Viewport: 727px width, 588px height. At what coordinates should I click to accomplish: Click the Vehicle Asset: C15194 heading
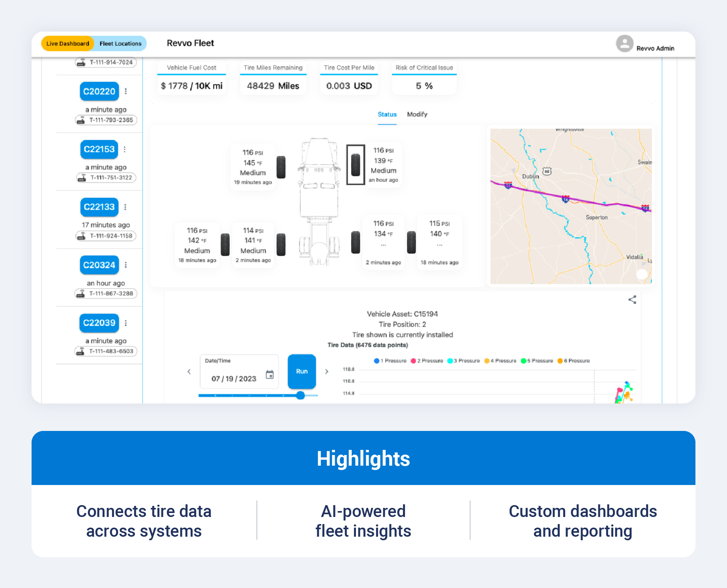(x=402, y=314)
